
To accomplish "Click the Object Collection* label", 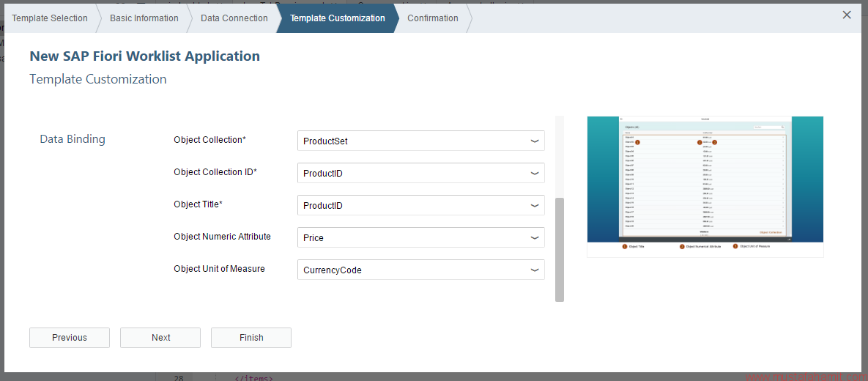I will pos(209,140).
